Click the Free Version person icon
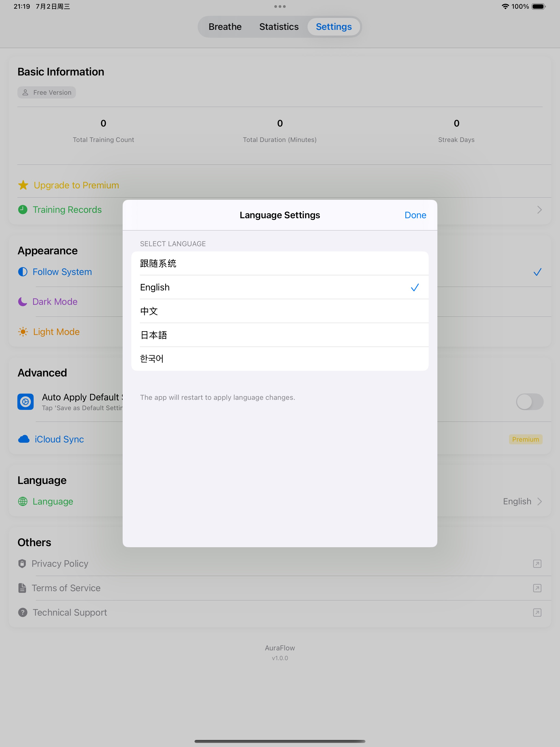 [25, 93]
